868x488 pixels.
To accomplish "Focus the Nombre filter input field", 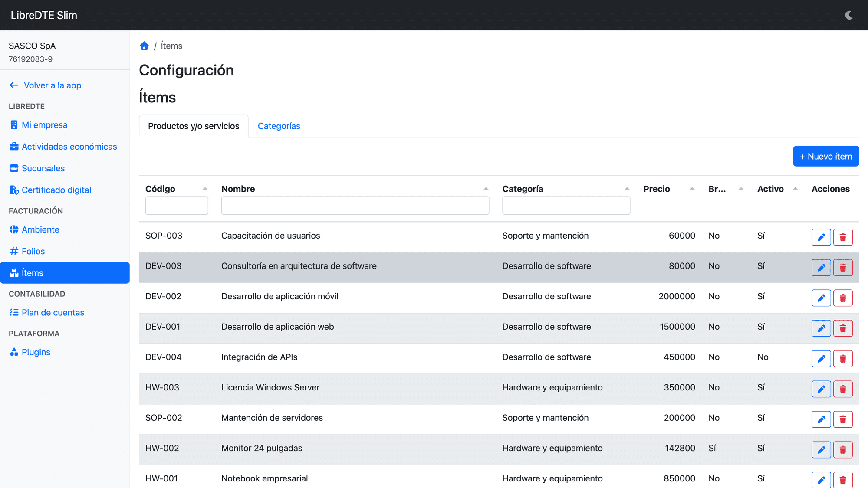I will (x=355, y=206).
